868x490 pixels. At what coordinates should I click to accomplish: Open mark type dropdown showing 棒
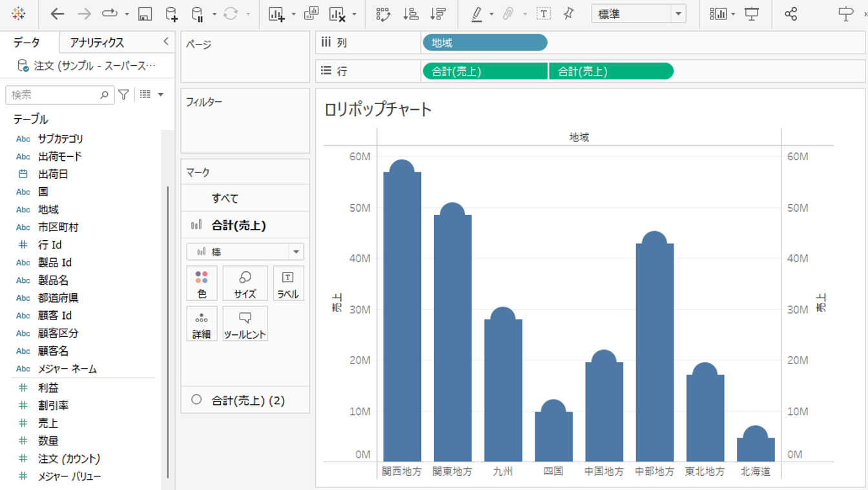(245, 252)
